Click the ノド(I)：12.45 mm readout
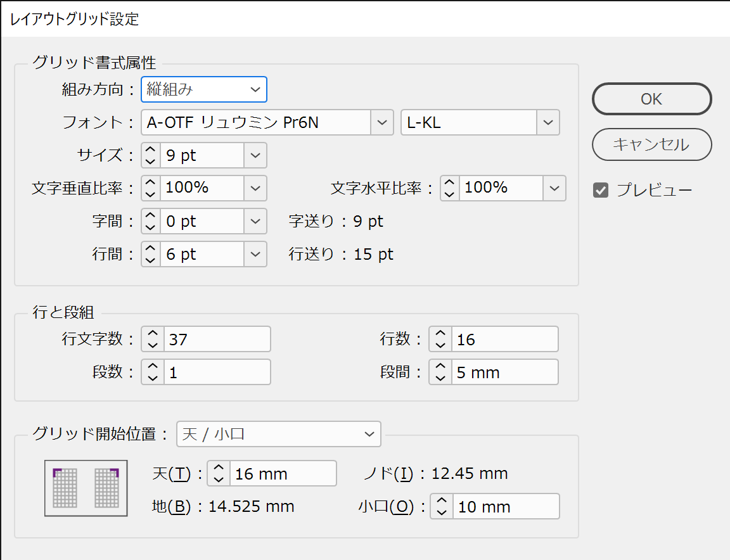Image resolution: width=730 pixels, height=560 pixels. click(436, 473)
